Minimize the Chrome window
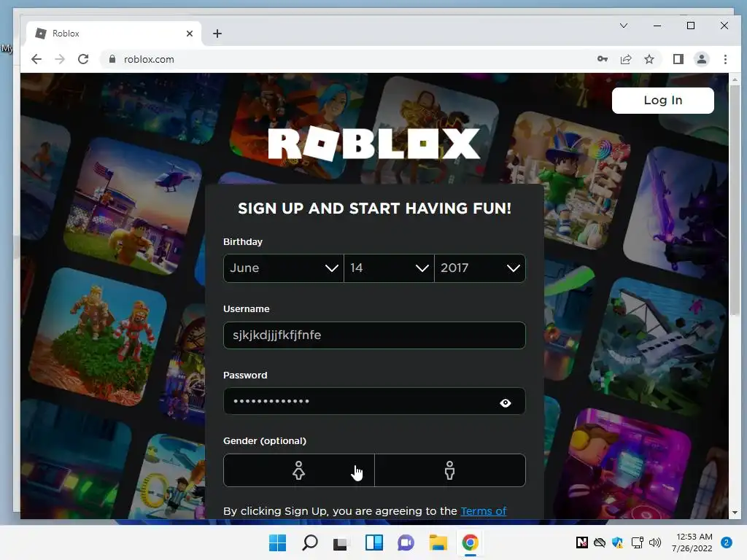 (657, 26)
